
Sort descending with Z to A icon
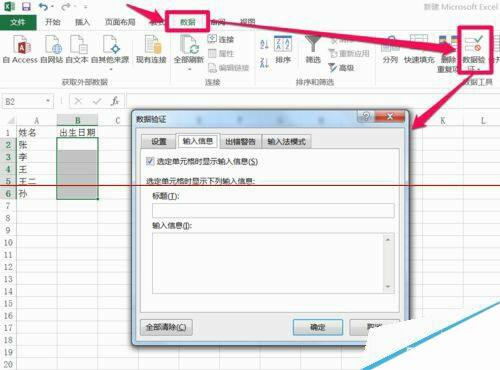pos(264,62)
